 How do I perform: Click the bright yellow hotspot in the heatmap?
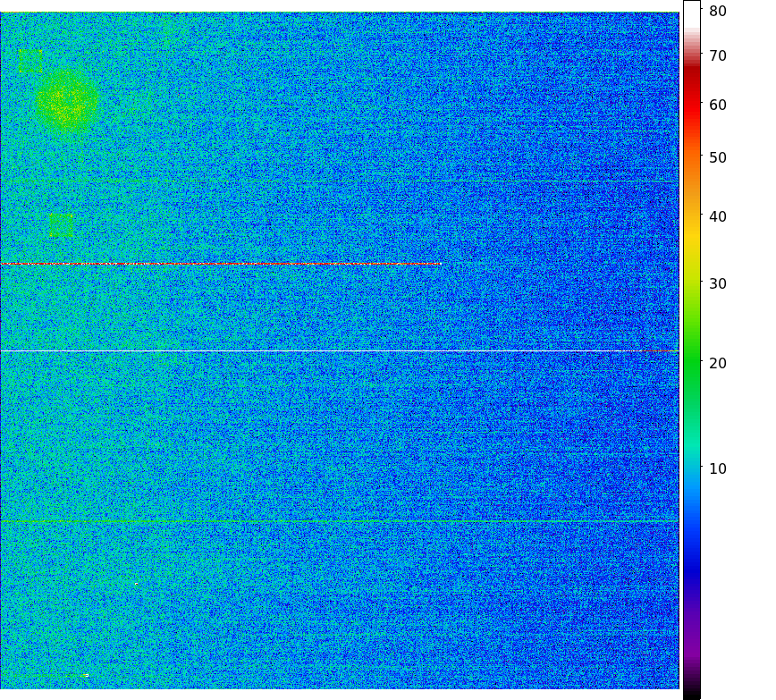pyautogui.click(x=61, y=102)
